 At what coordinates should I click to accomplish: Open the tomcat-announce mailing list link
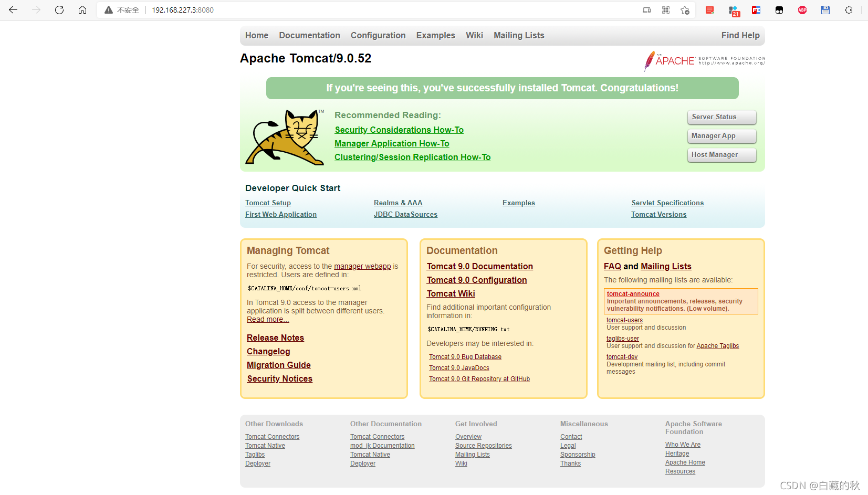pyautogui.click(x=633, y=294)
